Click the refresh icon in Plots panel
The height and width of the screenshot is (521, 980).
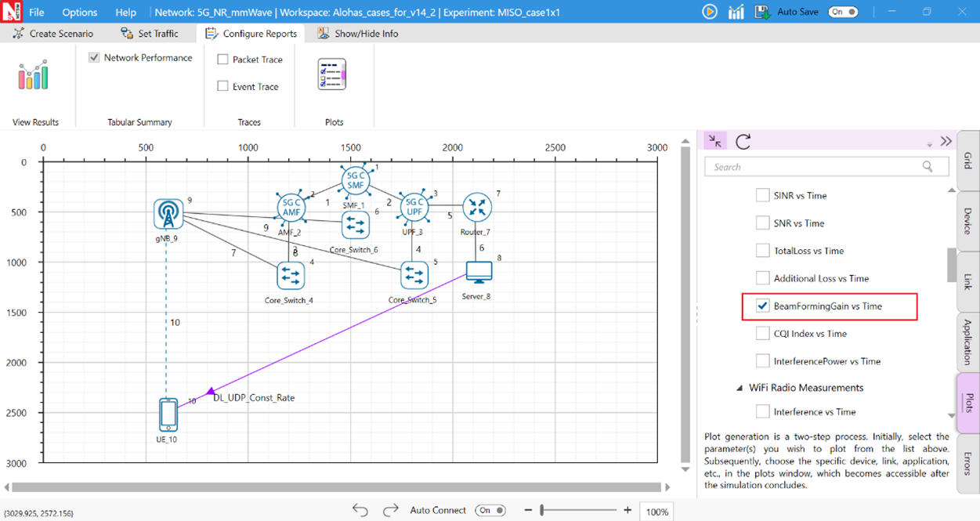tap(743, 141)
